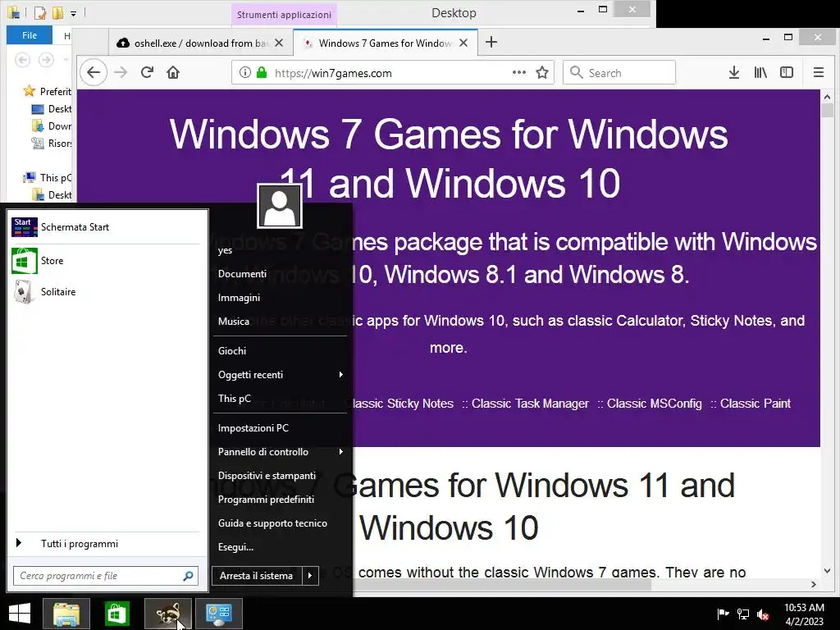This screenshot has height=630, width=840.
Task: Expand shutdown options arrow
Action: 310,576
